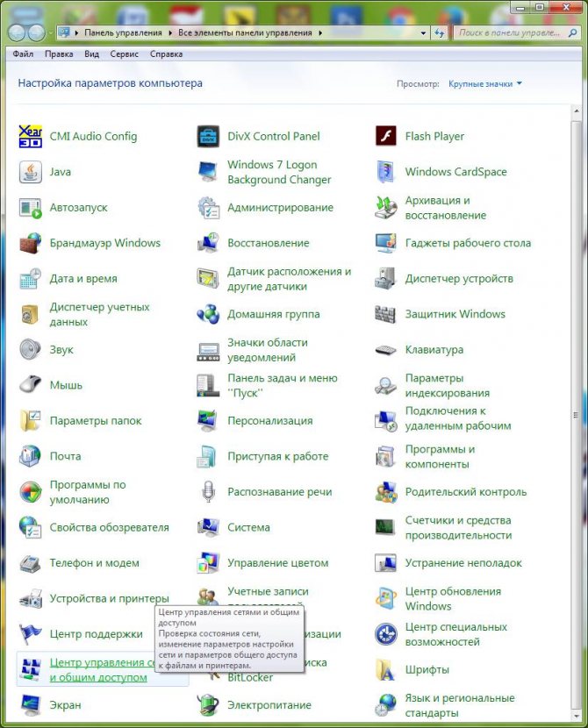This screenshot has width=588, height=728.
Task: Open the Flash Player icon
Action: point(385,136)
